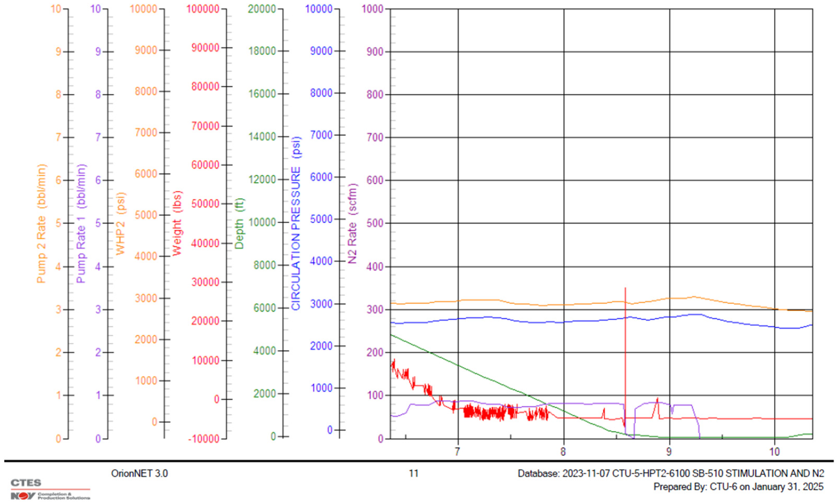
Task: Click the Database name footer text
Action: [671, 473]
